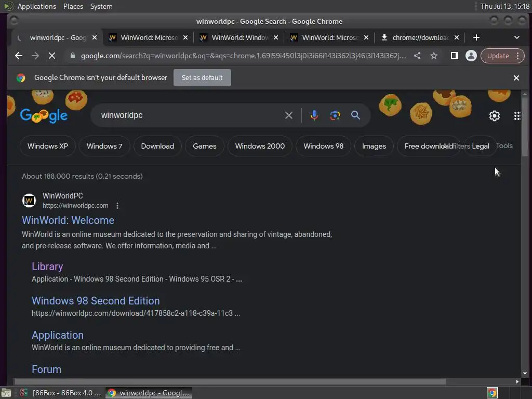Image resolution: width=532 pixels, height=399 pixels.
Task: Click the horizontal scrollbar right arrow
Action: click(517, 382)
